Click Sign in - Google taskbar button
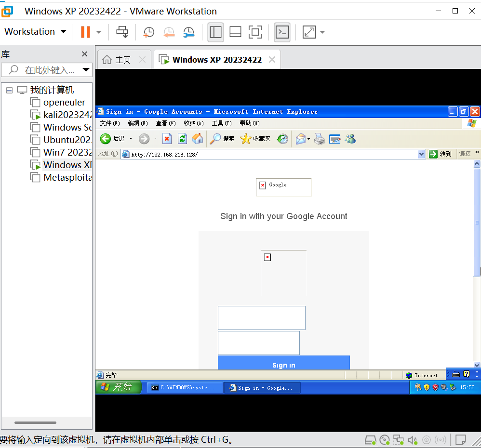 click(262, 388)
